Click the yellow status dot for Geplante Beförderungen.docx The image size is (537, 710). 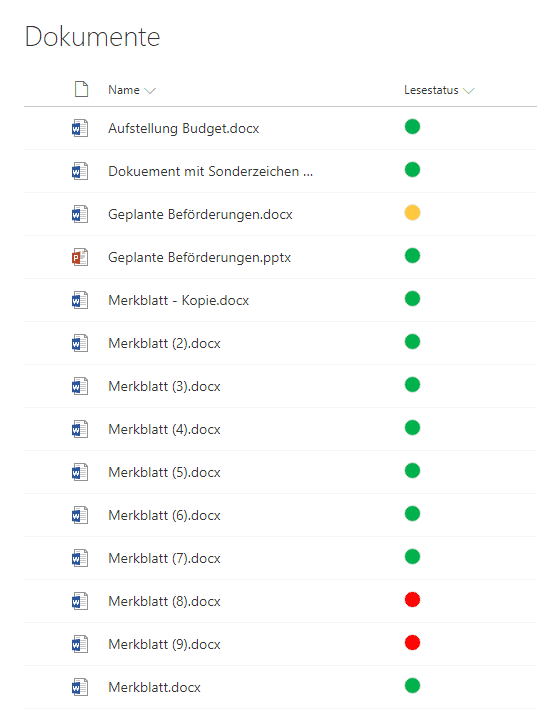click(x=412, y=213)
